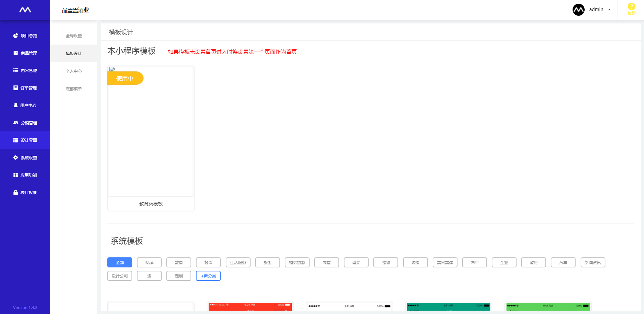
Task: Filter templates by 母婴 category
Action: point(356,262)
